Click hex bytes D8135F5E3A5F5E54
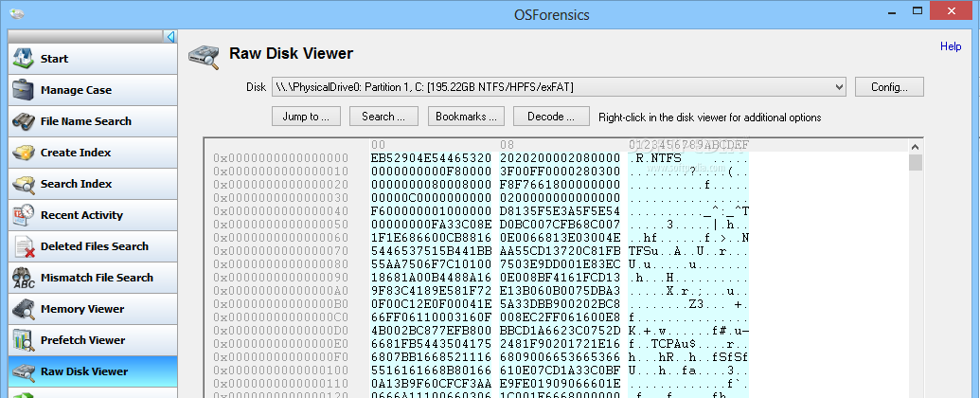980x398 pixels. click(560, 211)
